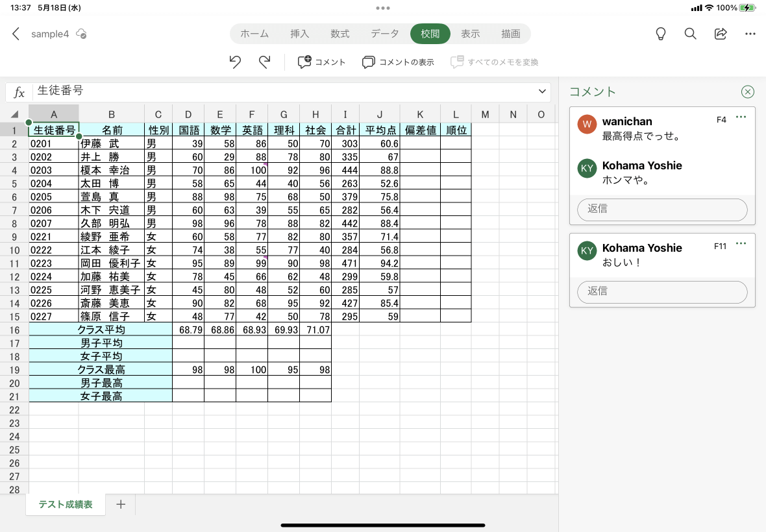This screenshot has width=766, height=532.
Task: Tap the 返信 field under ホンマや。
Action: [x=661, y=210]
